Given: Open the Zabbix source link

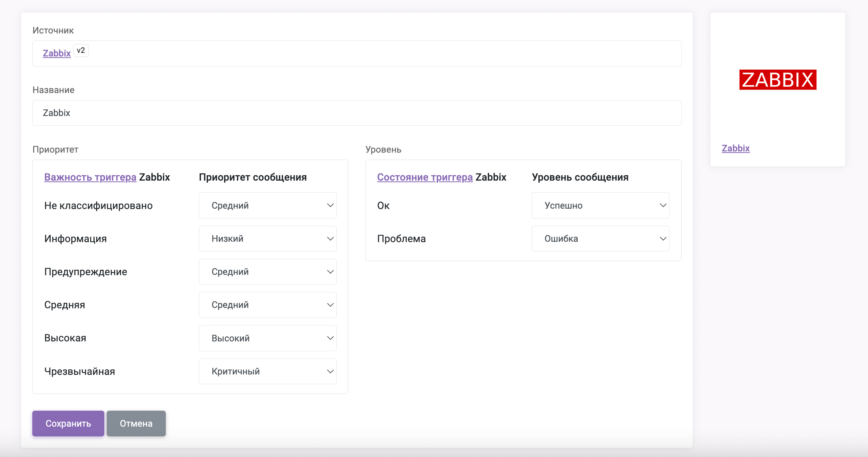Looking at the screenshot, I should tap(56, 53).
